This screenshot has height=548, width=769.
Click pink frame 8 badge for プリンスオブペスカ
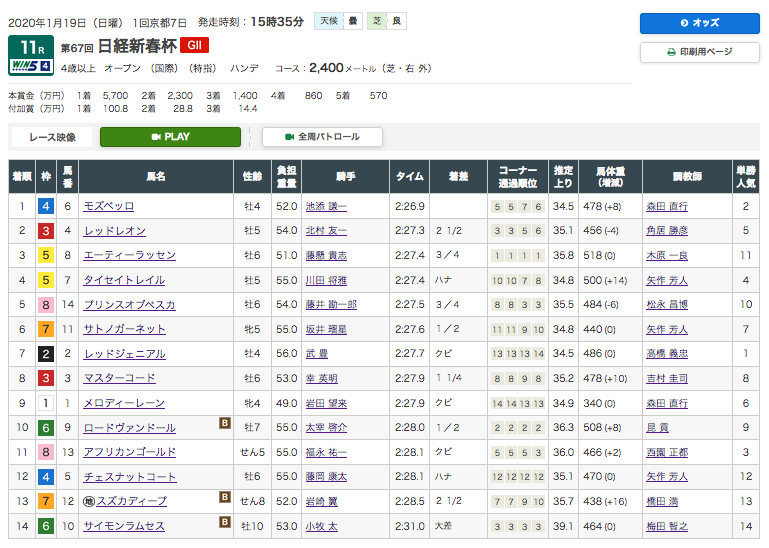(x=46, y=305)
